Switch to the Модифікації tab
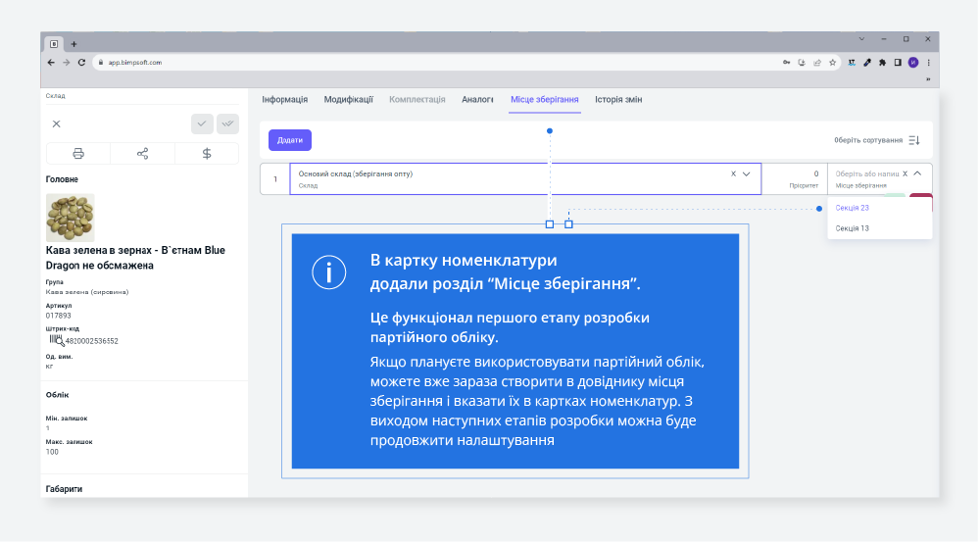 pos(348,100)
